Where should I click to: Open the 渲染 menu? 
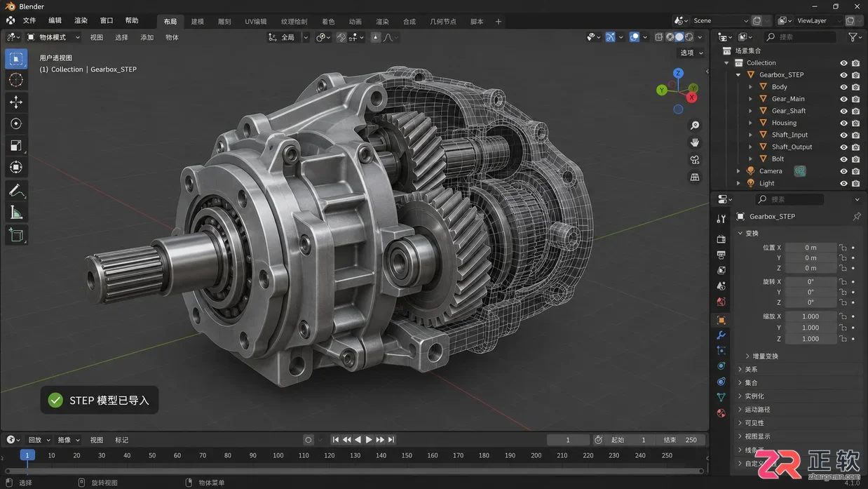pyautogui.click(x=81, y=21)
